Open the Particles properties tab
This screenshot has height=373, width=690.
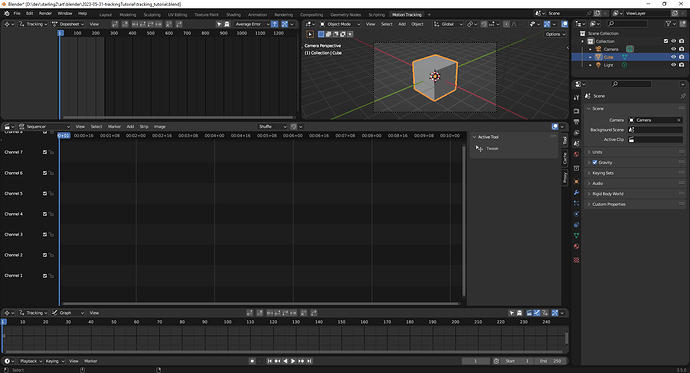[576, 203]
